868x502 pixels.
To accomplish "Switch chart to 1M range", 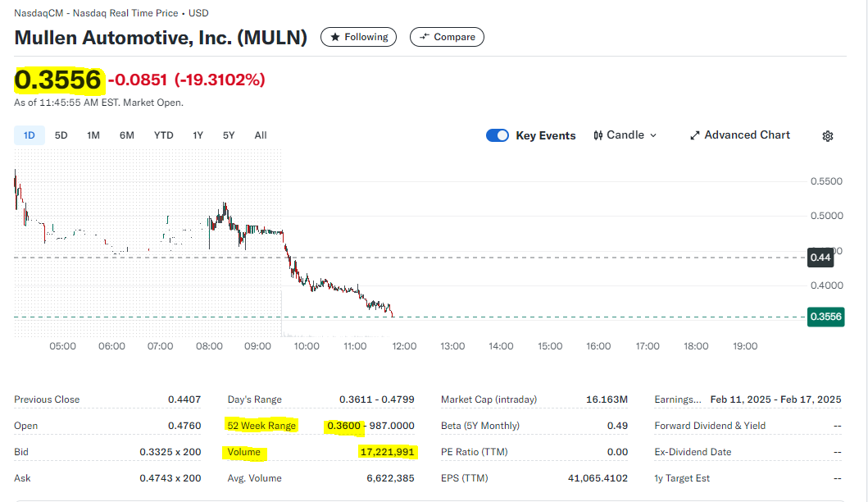I will 93,135.
